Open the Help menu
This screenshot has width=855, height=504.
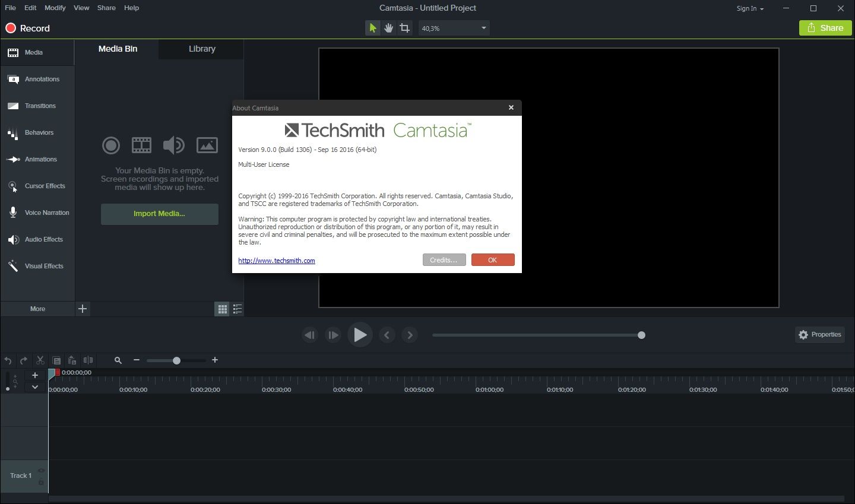tap(131, 8)
